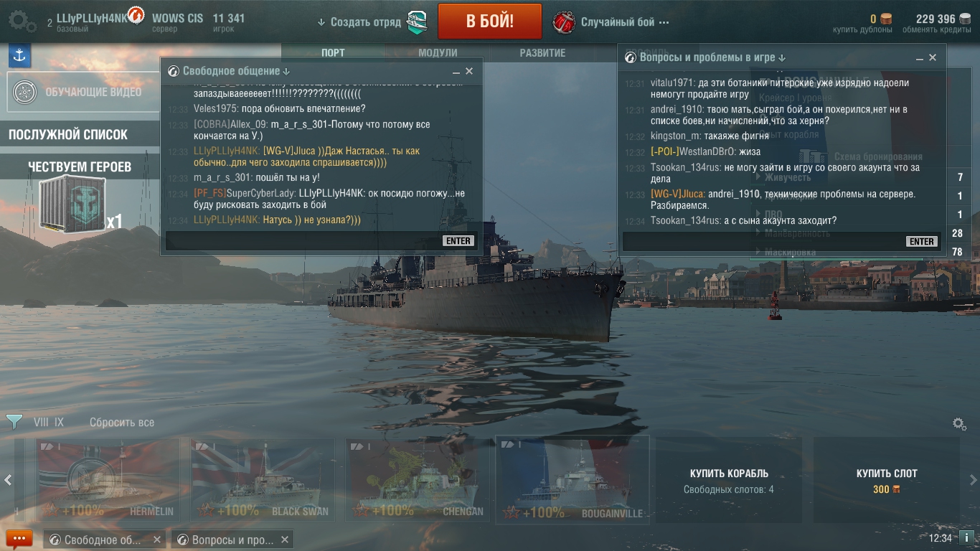This screenshot has width=980, height=551.
Task: Click Сбросить все to reset filters
Action: pyautogui.click(x=122, y=423)
